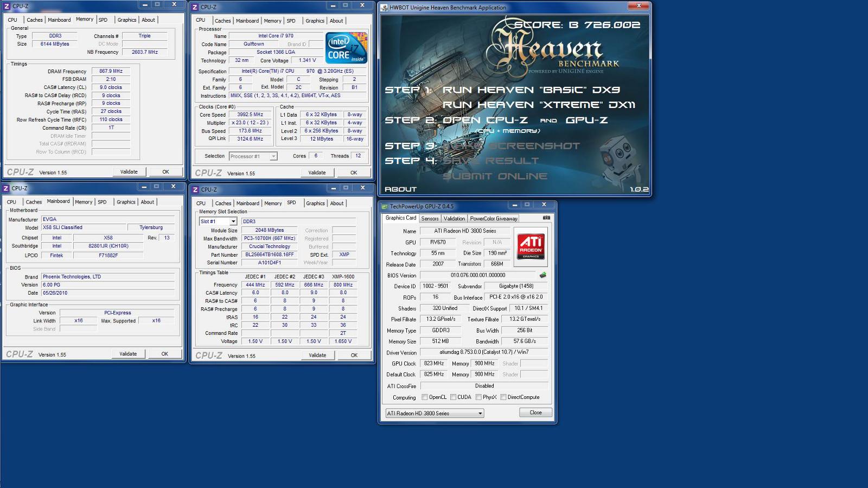Click OK in the CPU-Z SPD window
868x488 pixels.
[354, 355]
